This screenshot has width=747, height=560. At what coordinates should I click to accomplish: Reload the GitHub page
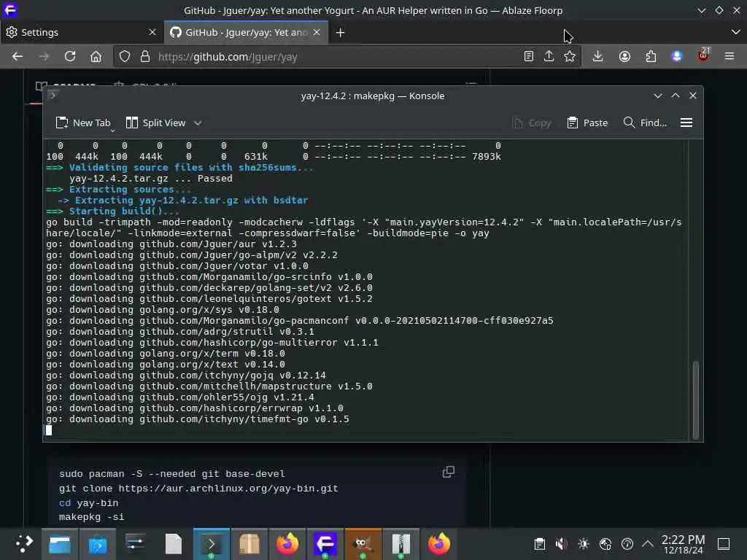pos(70,57)
